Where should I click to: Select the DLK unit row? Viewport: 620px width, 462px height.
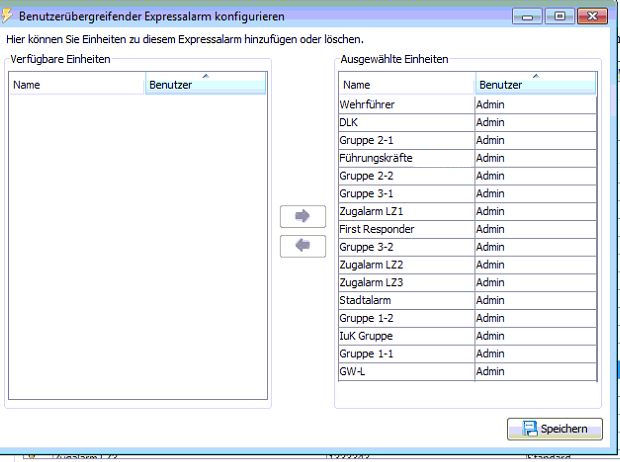click(x=408, y=123)
